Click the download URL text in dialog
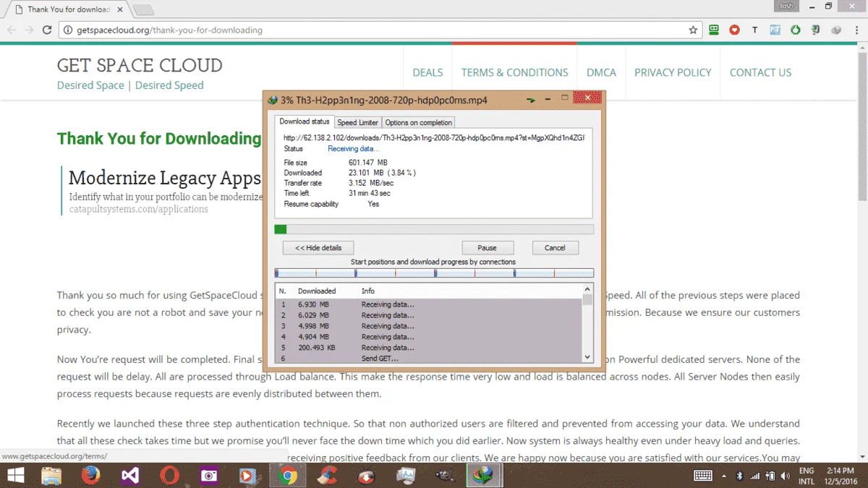Viewport: 868px width, 488px height. coord(434,137)
